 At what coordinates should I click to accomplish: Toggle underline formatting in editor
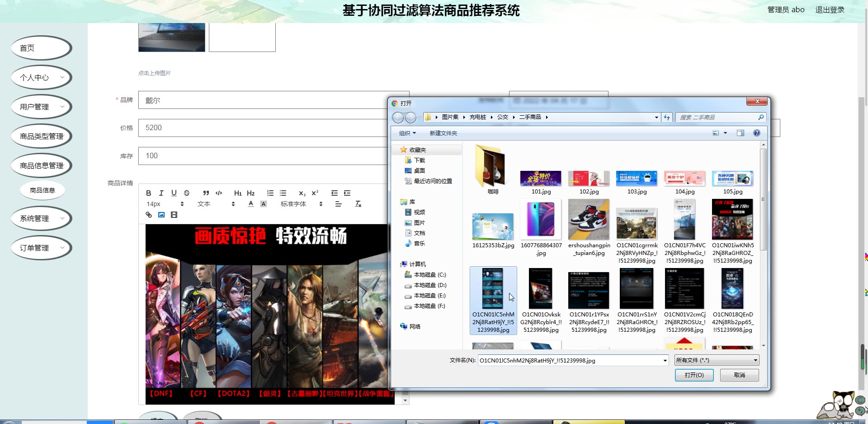174,193
